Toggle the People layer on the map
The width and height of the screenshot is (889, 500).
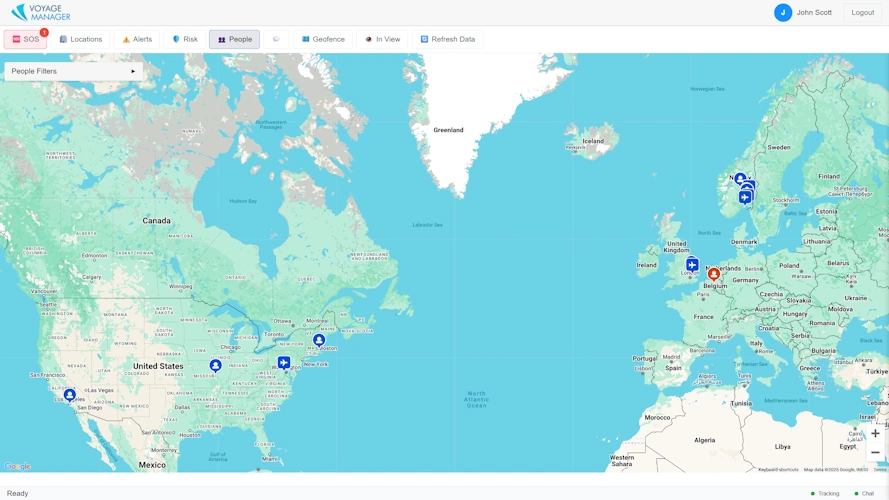click(x=234, y=40)
